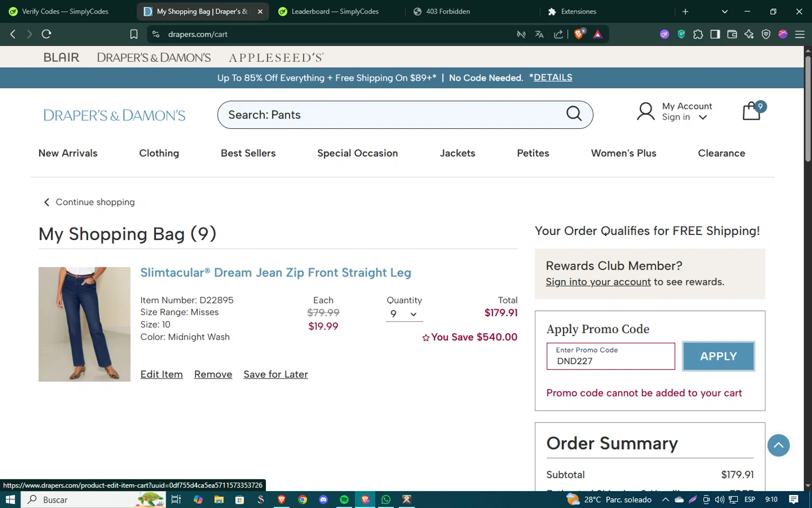Click the search magnifier icon
812x508 pixels.
pyautogui.click(x=574, y=114)
